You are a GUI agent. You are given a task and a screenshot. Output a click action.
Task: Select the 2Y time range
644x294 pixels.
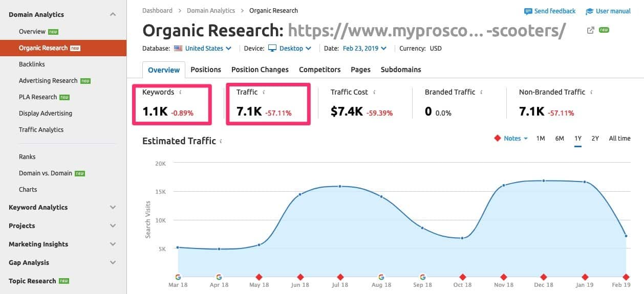click(595, 138)
